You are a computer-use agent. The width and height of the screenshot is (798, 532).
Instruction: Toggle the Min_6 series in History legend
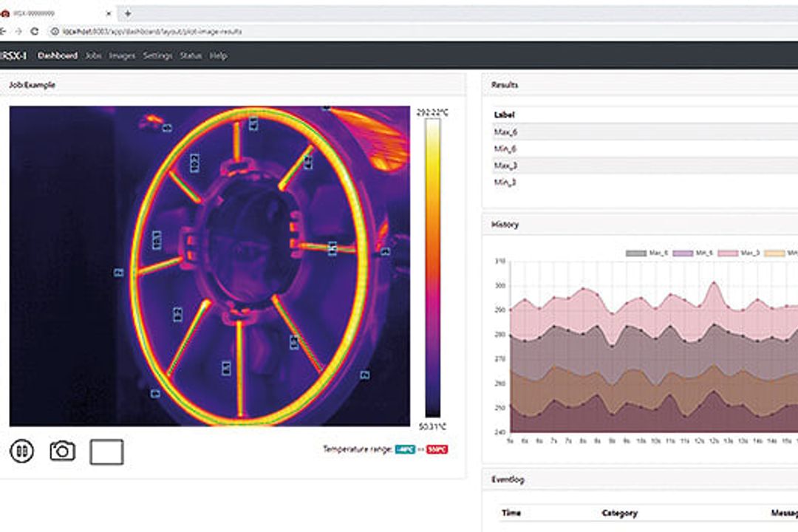click(x=692, y=253)
